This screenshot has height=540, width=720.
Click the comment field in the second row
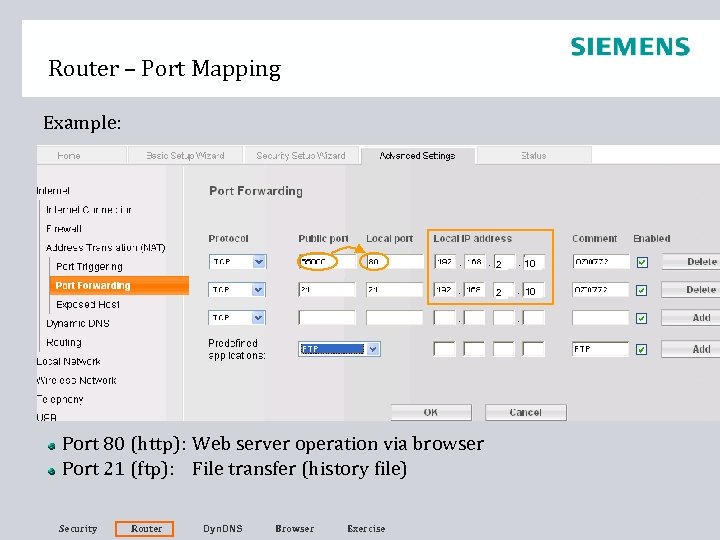point(601,290)
